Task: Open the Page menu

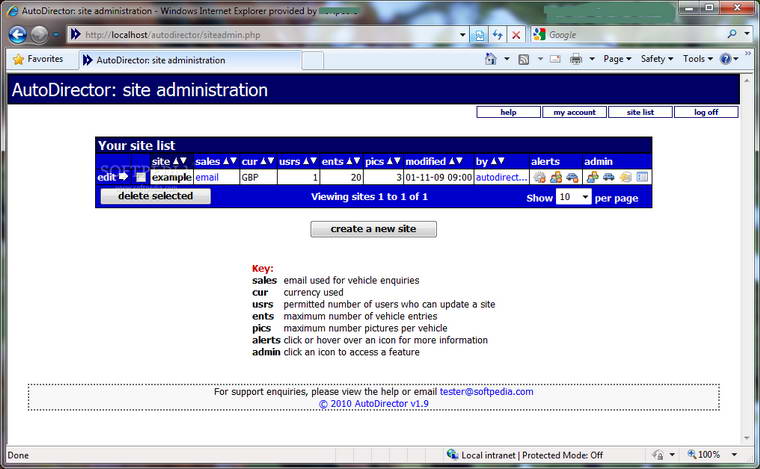Action: click(x=617, y=59)
